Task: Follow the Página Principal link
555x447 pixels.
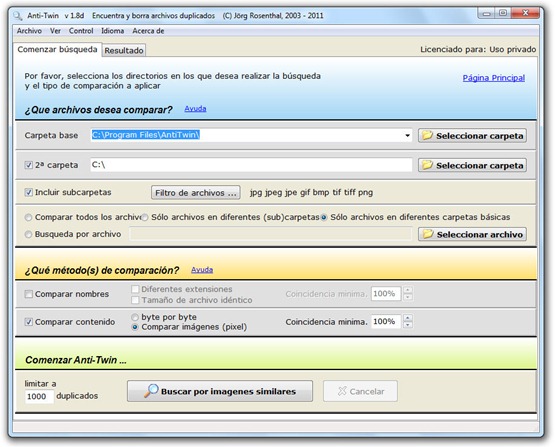Action: point(494,78)
